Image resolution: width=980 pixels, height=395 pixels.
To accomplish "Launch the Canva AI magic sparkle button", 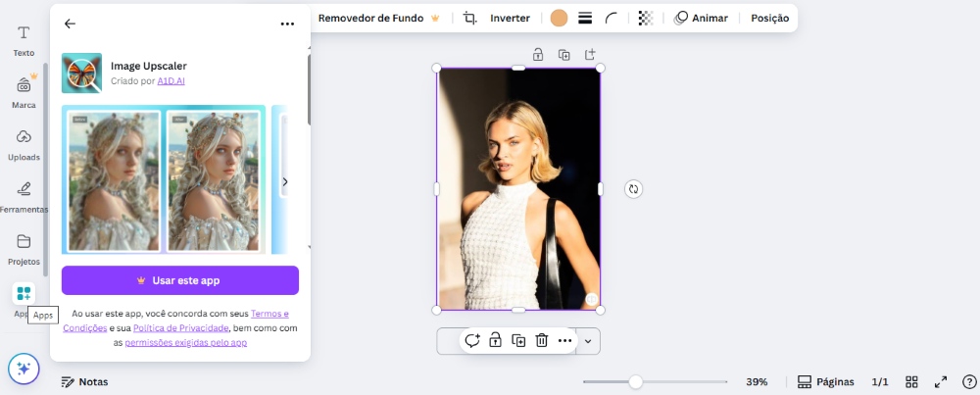I will pos(24,369).
